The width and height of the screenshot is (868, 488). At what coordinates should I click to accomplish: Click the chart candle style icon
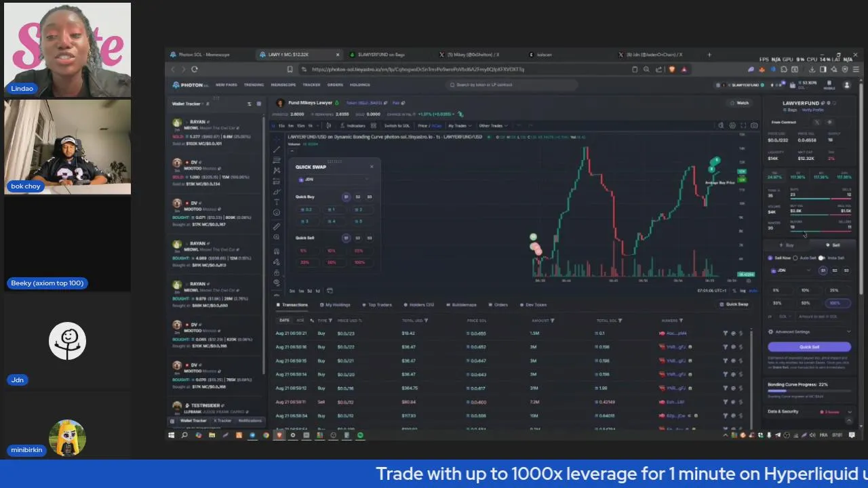pyautogui.click(x=329, y=125)
